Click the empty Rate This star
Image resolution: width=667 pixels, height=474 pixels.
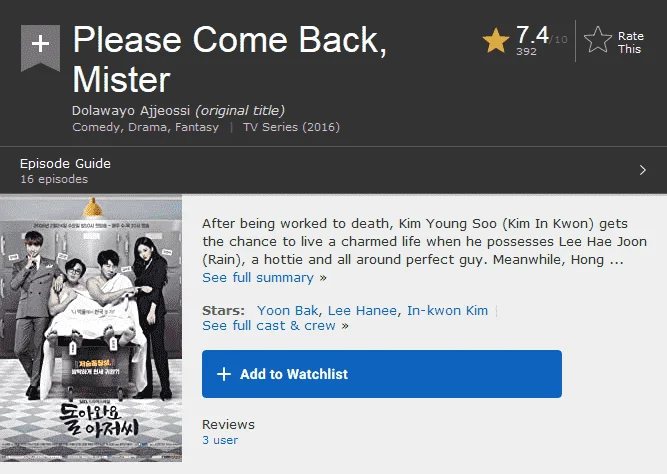[x=598, y=40]
